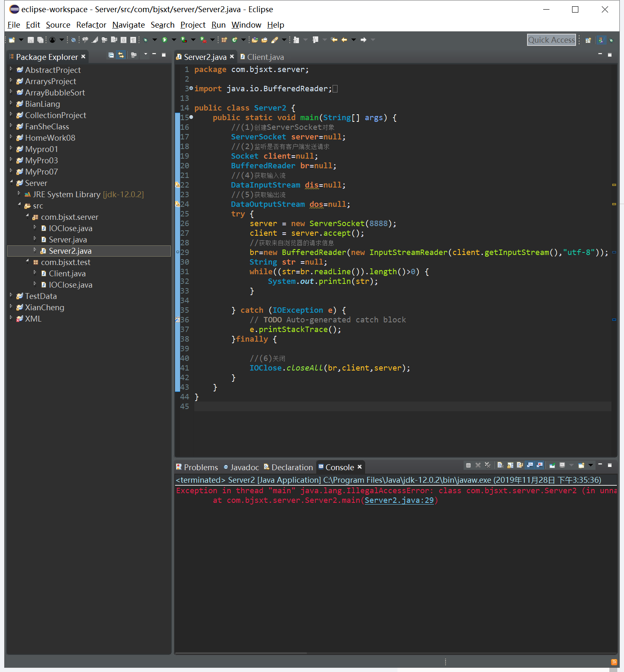624x672 pixels.
Task: Run the program with the green Run button
Action: point(165,40)
